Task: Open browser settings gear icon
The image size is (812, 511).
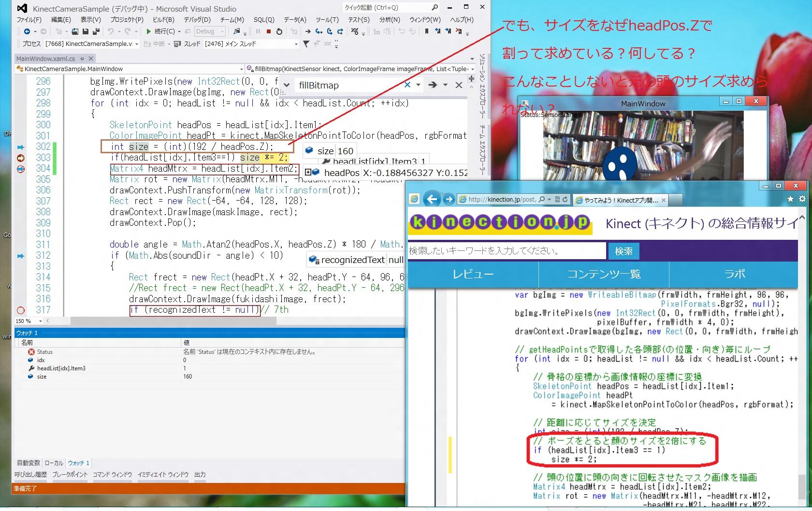Action: 802,199
